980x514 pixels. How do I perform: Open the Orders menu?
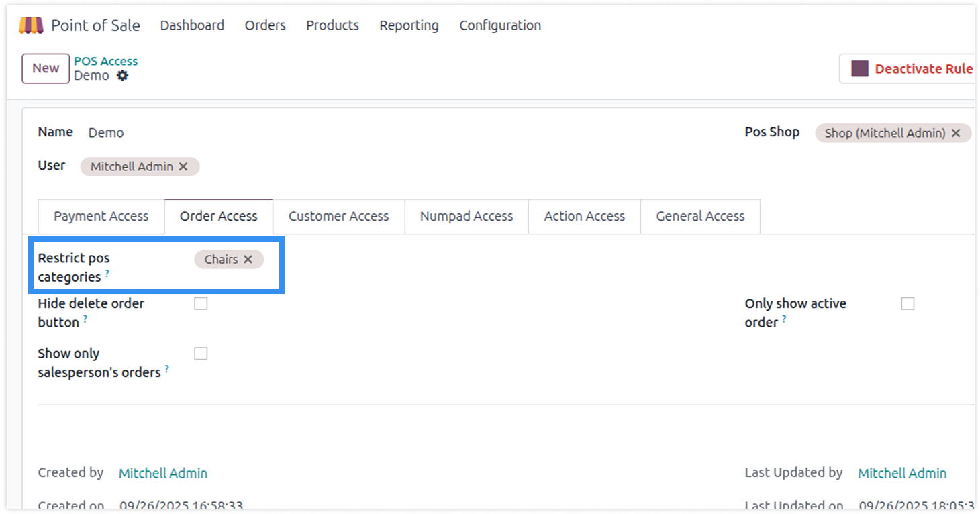[x=265, y=25]
